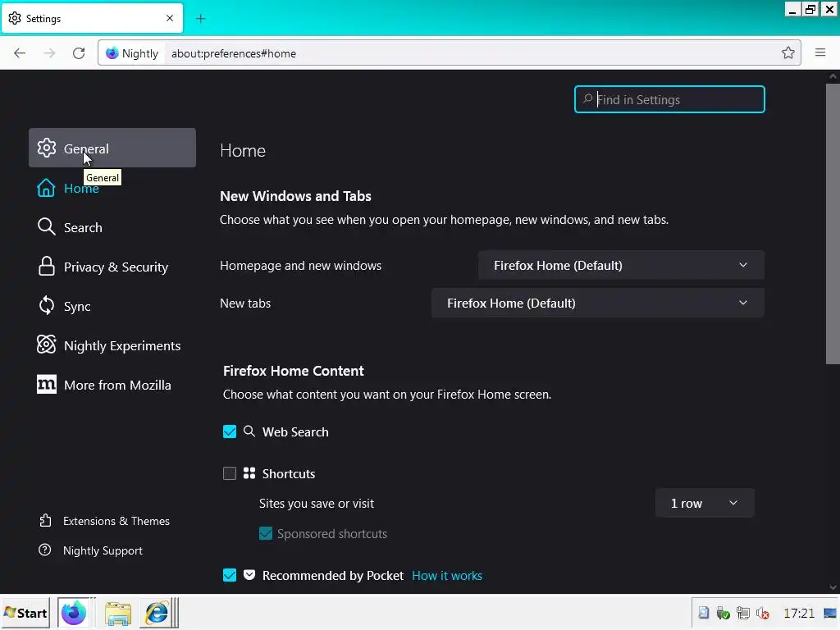Open the General settings category
This screenshot has height=630, width=840.
click(x=112, y=148)
